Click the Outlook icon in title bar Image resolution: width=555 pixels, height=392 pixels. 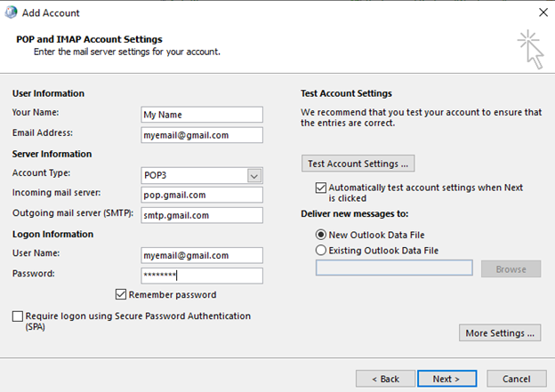[x=11, y=12]
